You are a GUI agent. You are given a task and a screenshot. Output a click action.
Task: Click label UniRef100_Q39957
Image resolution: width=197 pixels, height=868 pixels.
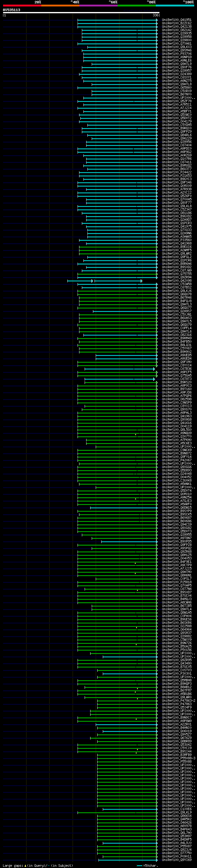[x=176, y=71]
